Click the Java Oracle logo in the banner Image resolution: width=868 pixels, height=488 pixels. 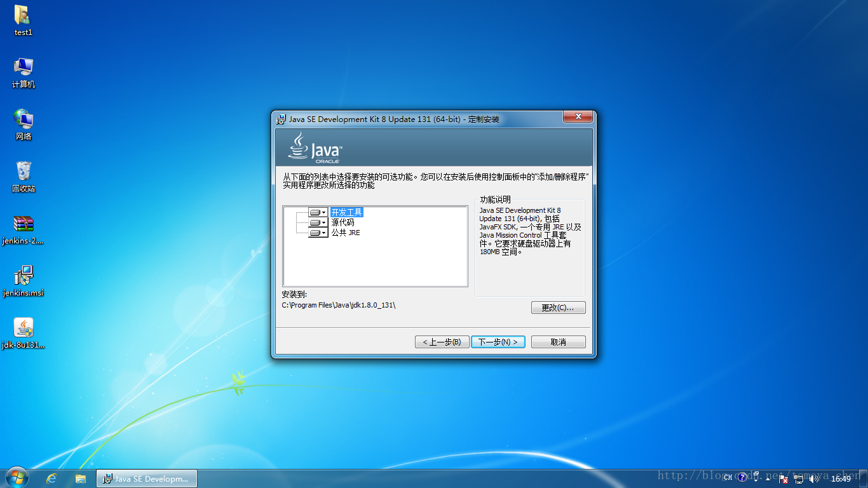point(315,148)
